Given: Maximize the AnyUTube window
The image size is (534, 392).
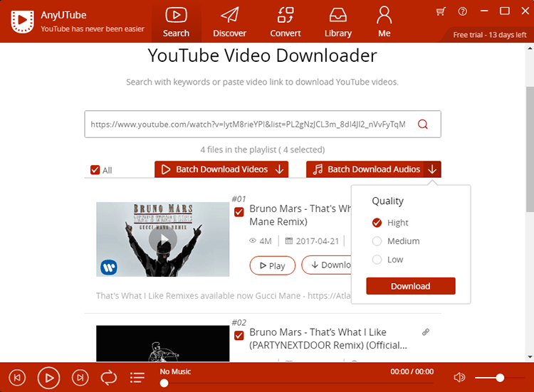Looking at the screenshot, I should coord(505,11).
